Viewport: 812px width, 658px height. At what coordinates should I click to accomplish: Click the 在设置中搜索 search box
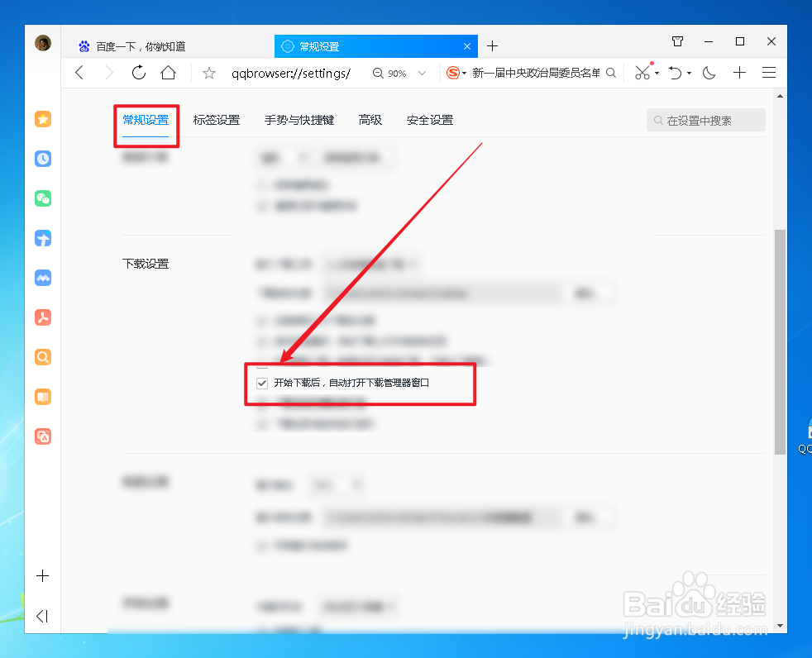coord(705,119)
